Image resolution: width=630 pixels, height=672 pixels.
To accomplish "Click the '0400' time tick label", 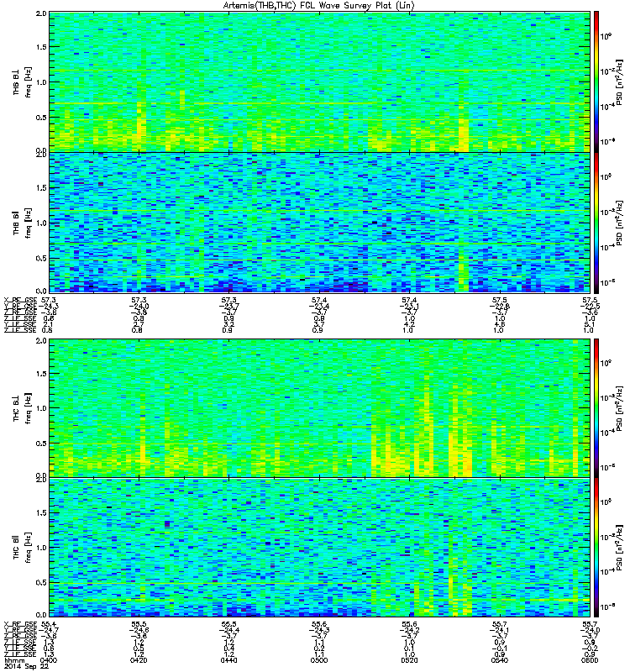I will coord(48,660).
